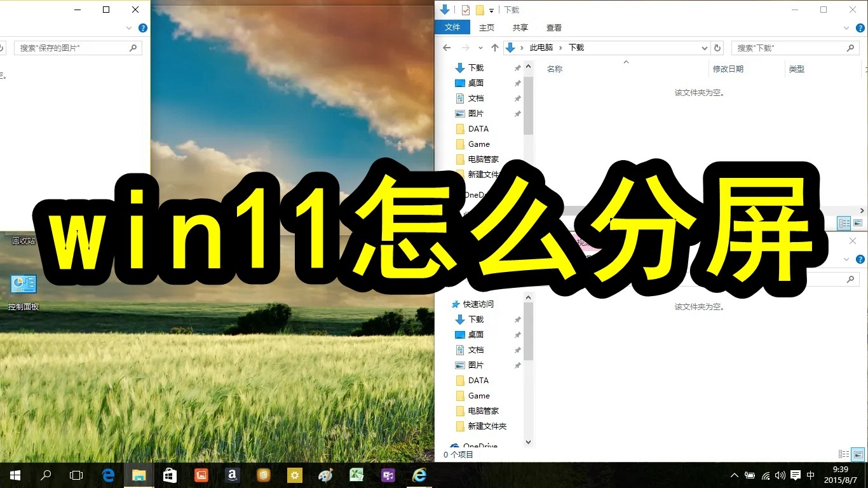Screen dimensions: 868x488
Task: Launch Internet Explorer from the taskbar
Action: 419,475
